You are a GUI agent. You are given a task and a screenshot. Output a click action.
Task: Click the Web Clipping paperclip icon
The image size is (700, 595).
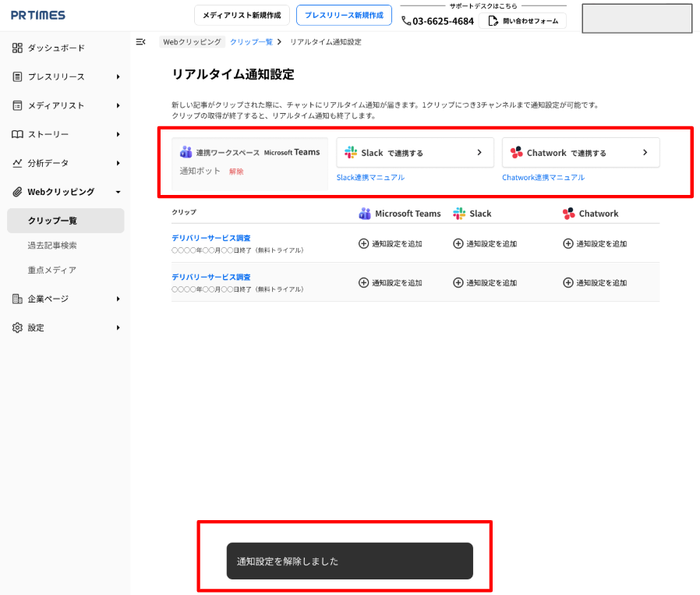[17, 192]
